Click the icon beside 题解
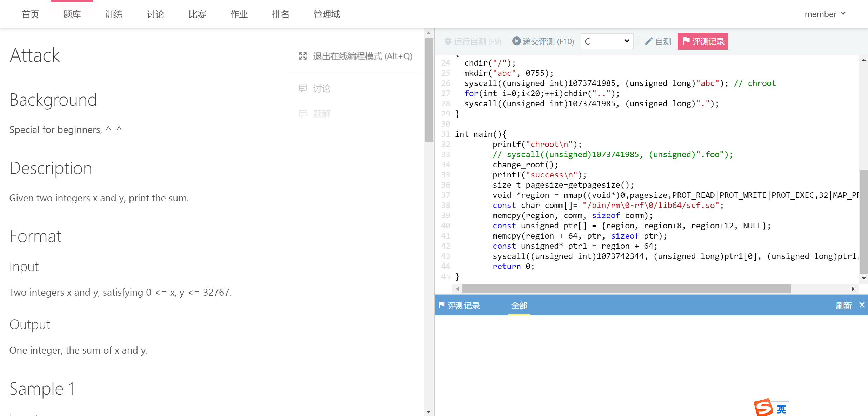This screenshot has width=868, height=416. [303, 114]
